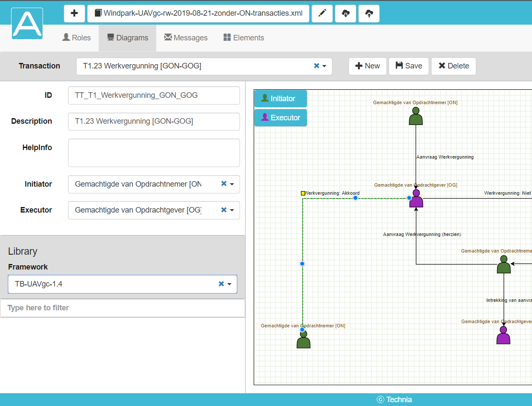The width and height of the screenshot is (532, 406).
Task: Click the cloud download button
Action: tap(346, 14)
